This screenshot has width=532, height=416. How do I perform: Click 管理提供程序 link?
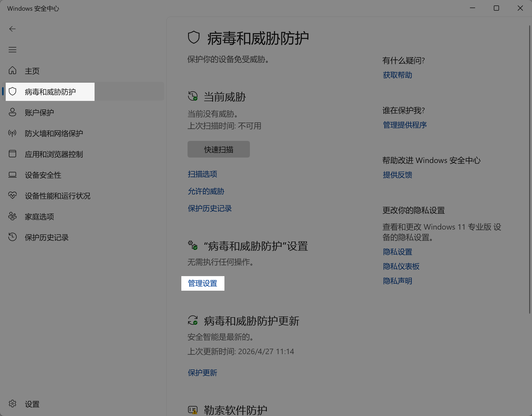405,125
